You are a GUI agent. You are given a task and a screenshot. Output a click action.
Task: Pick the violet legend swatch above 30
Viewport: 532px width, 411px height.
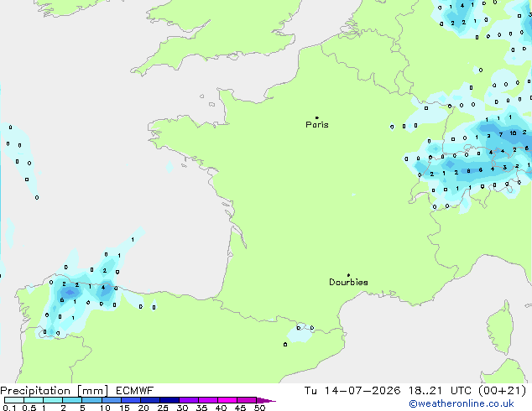pos(189,400)
